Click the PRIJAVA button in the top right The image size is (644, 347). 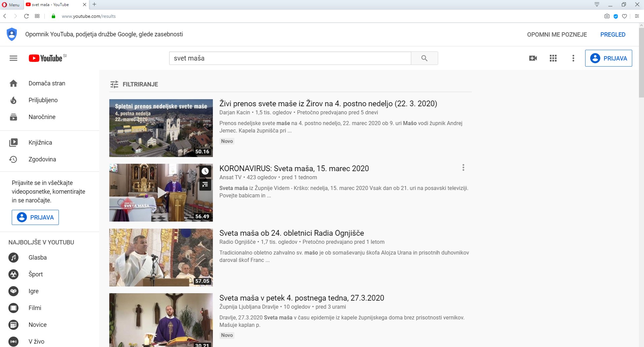click(608, 58)
